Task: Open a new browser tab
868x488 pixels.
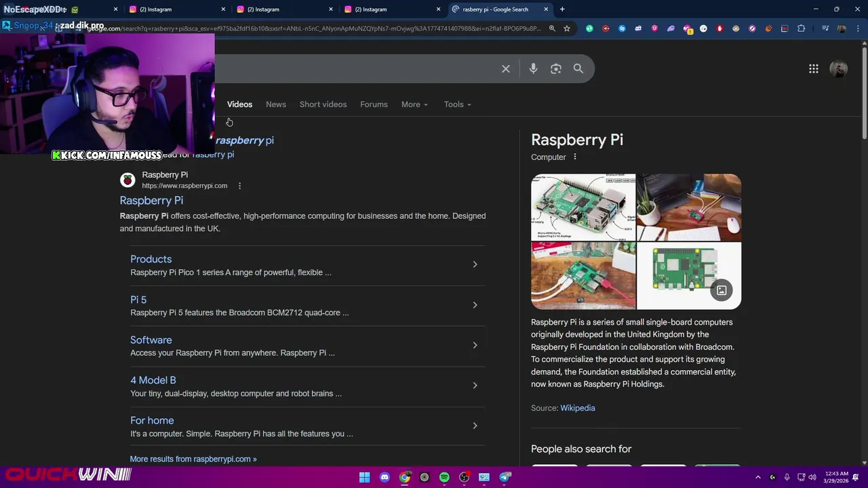Action: coord(562,9)
